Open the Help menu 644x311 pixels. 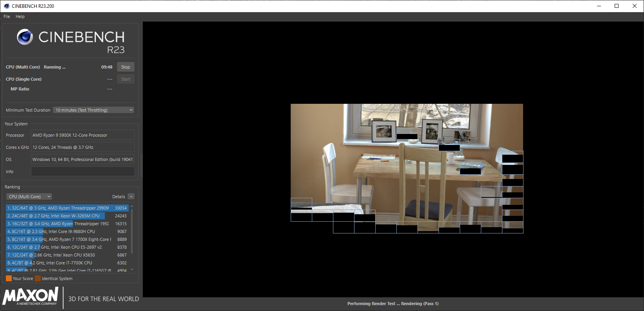pyautogui.click(x=20, y=16)
